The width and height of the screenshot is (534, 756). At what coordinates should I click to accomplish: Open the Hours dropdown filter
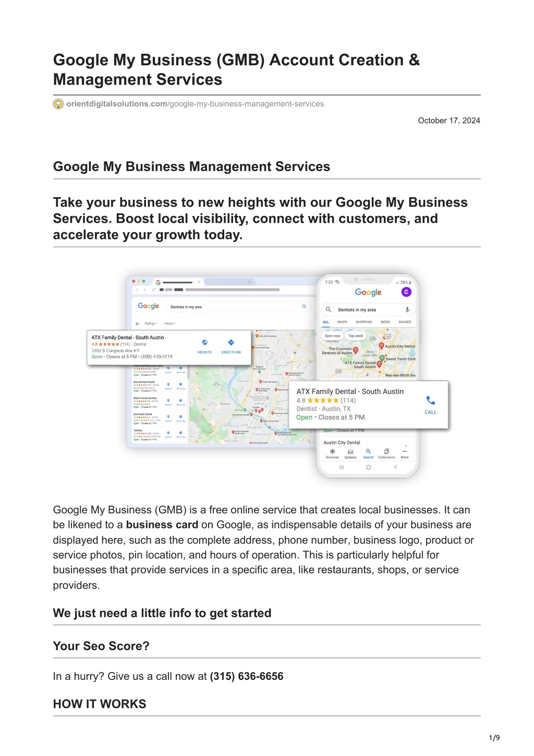click(x=169, y=323)
